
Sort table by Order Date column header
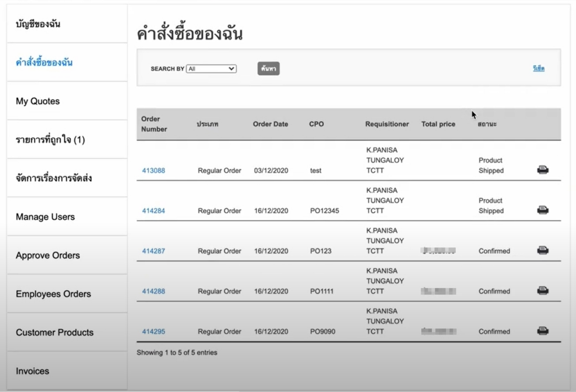click(x=271, y=124)
